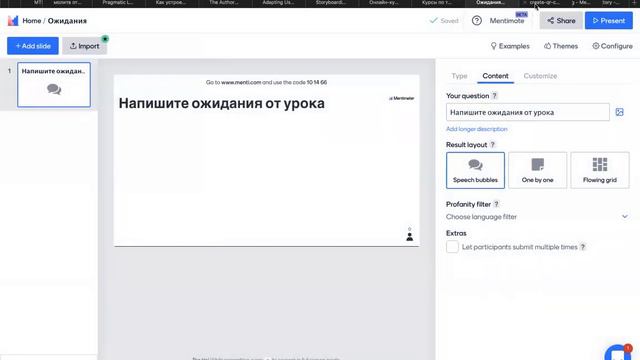Switch to the Content tab
The image size is (640, 360).
[495, 76]
